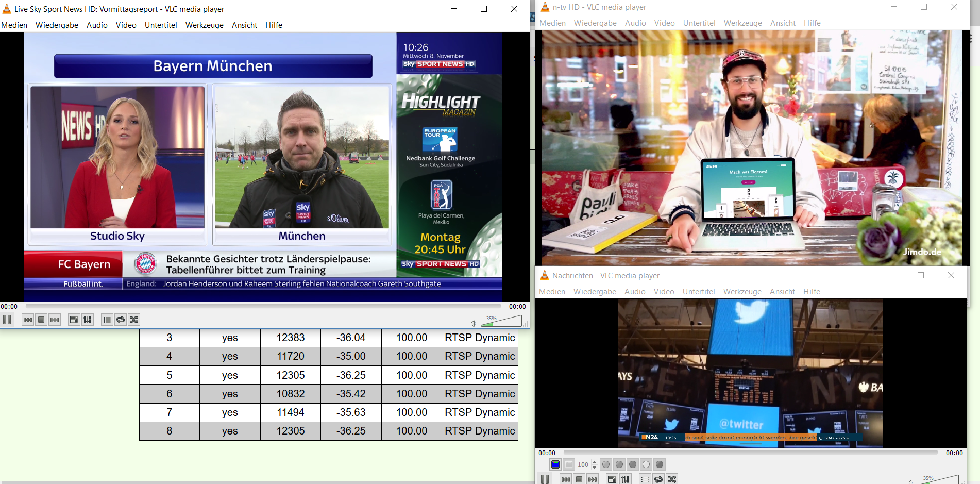Screen dimensions: 980x484
Task: Pause playback in the Nachrichten window
Action: tap(545, 479)
